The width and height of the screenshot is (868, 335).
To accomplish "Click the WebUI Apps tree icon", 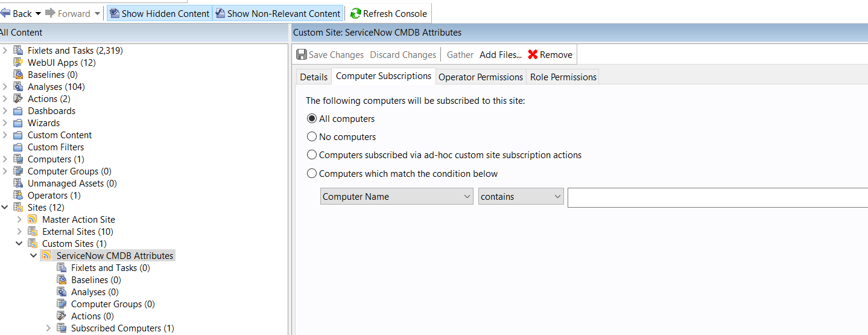I will click(18, 63).
